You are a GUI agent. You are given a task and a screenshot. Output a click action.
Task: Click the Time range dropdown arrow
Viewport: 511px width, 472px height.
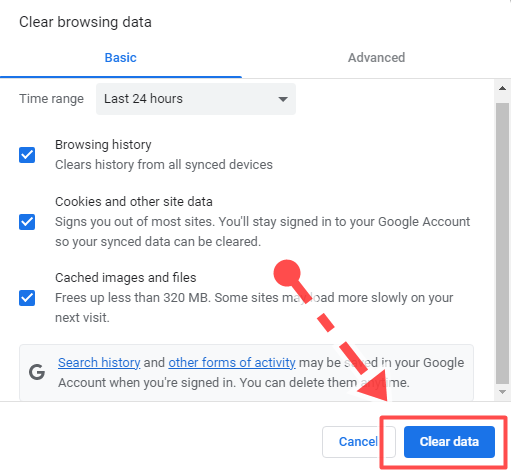(x=283, y=99)
